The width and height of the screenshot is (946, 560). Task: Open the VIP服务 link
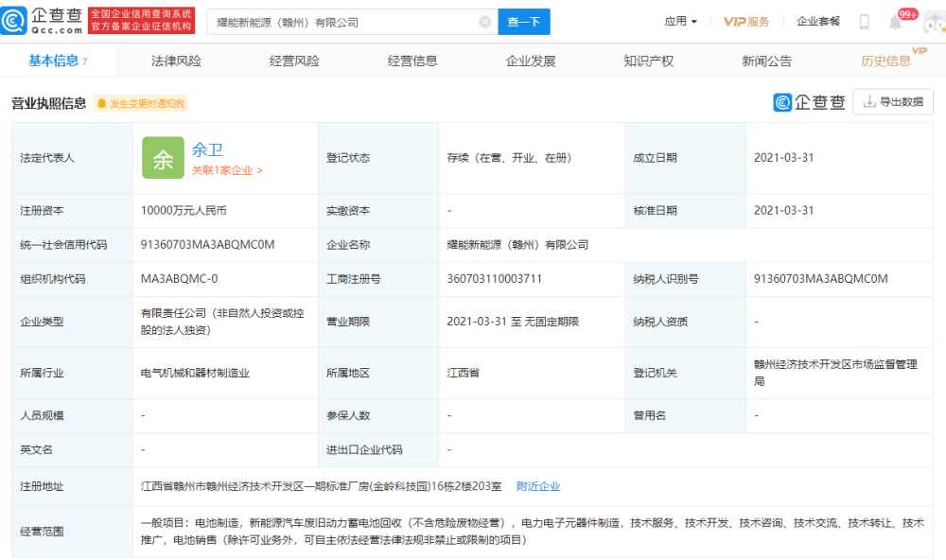746,22
